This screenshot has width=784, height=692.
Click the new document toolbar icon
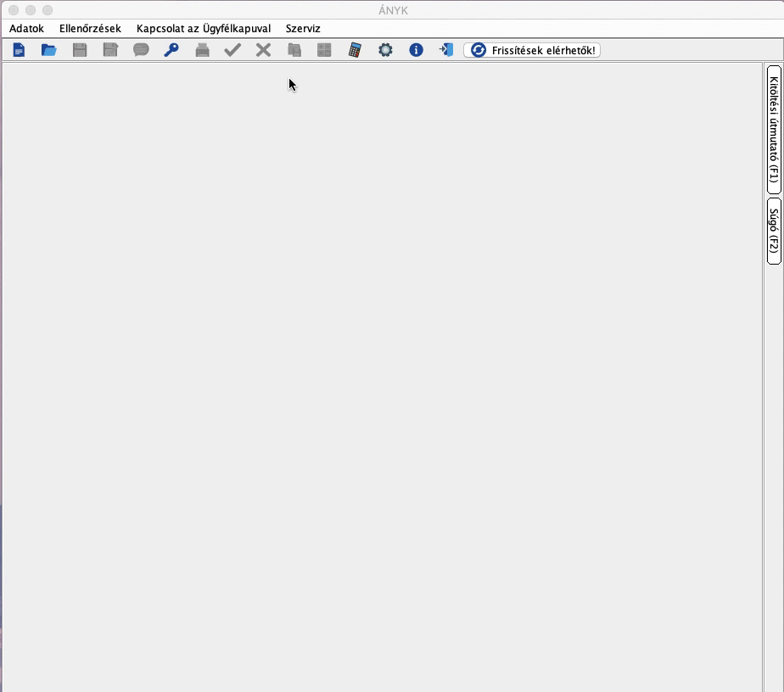pos(19,50)
